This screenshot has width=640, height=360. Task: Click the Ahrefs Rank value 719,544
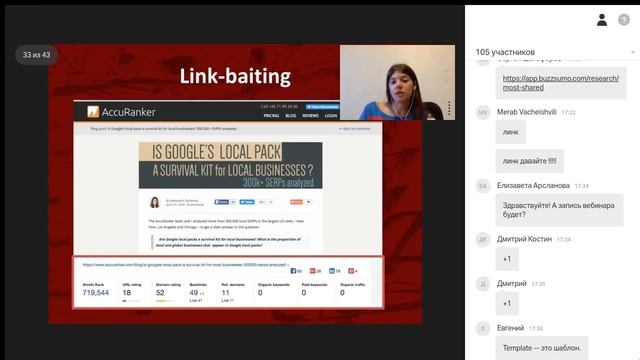(96, 293)
